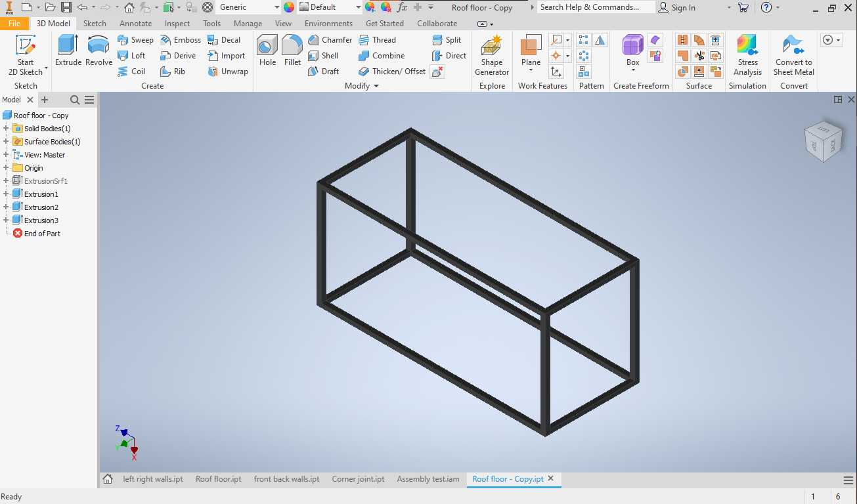The image size is (857, 504).
Task: Open the Inspect ribbon tab
Action: (x=177, y=24)
